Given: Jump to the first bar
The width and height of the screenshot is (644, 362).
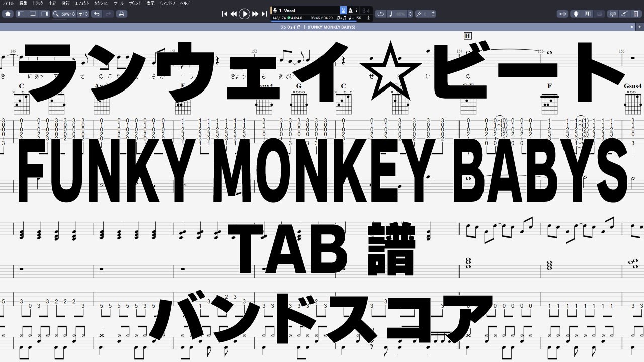Looking at the screenshot, I should (x=225, y=14).
